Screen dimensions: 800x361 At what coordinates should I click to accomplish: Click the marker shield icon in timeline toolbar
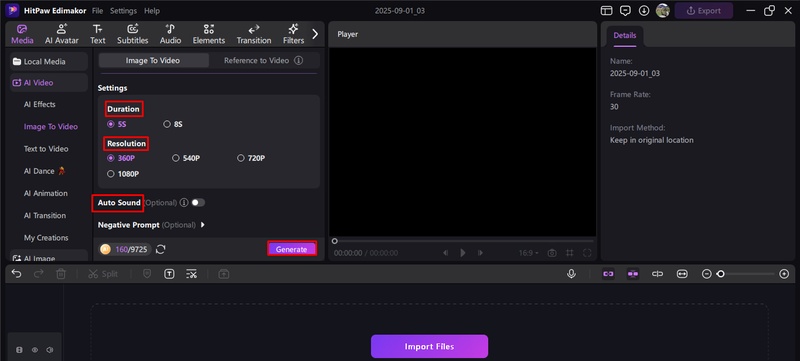146,274
